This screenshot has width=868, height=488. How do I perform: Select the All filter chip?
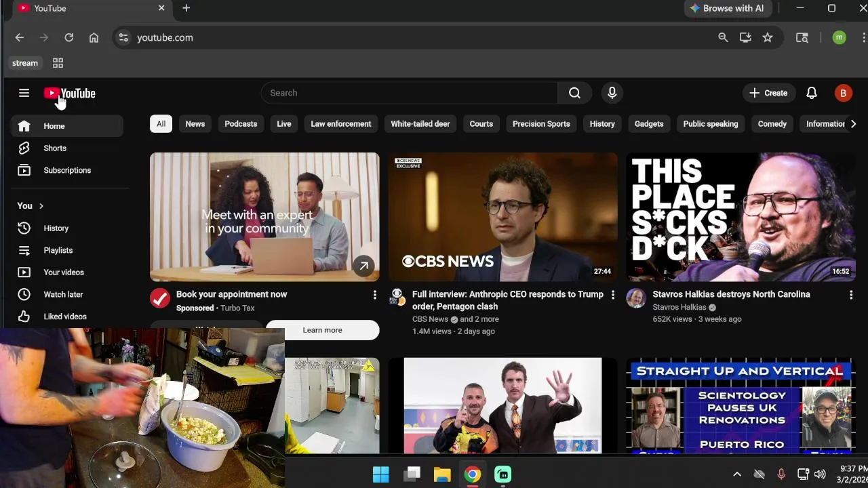click(x=161, y=124)
